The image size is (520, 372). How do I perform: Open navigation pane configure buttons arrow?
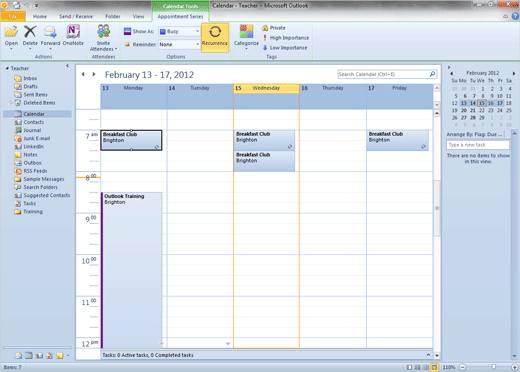pos(68,356)
